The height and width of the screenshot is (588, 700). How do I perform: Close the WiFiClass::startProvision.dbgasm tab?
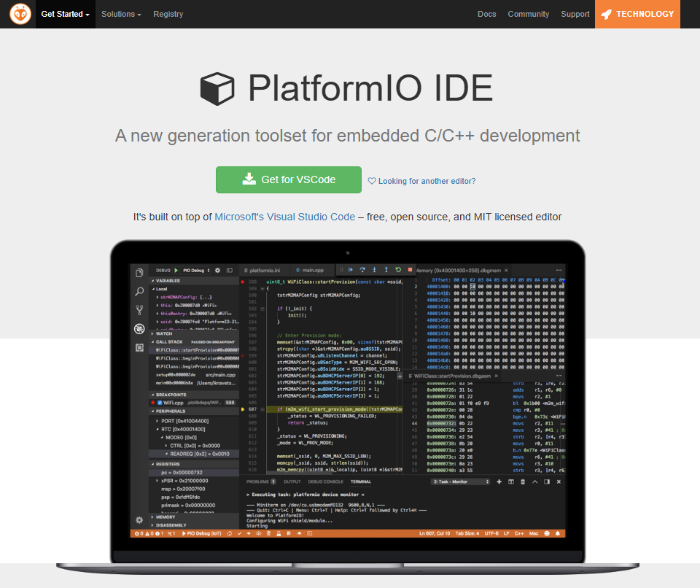point(496,376)
